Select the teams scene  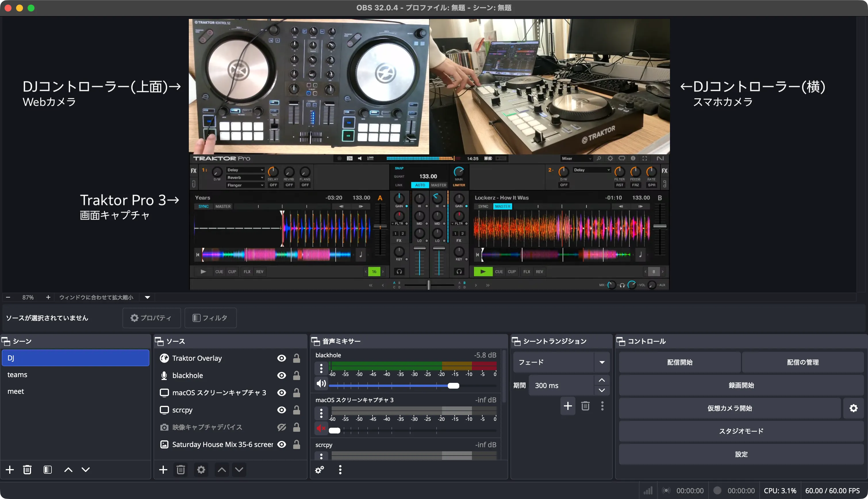click(18, 375)
